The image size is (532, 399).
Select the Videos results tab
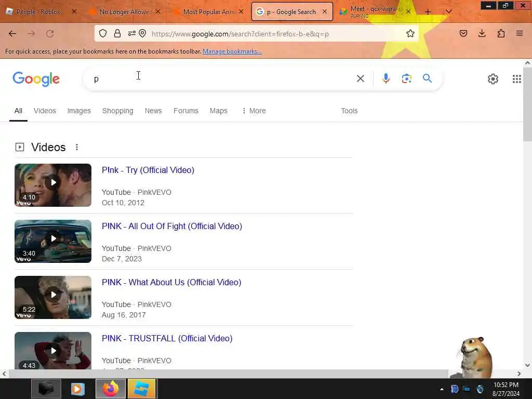pos(45,111)
